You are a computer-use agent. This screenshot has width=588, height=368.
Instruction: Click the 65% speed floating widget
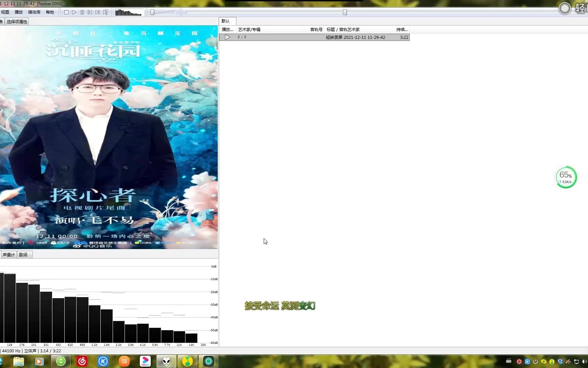tap(566, 177)
